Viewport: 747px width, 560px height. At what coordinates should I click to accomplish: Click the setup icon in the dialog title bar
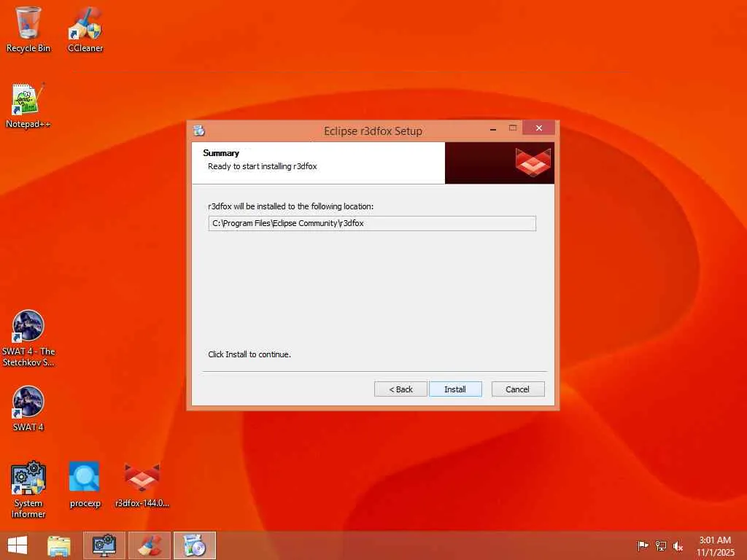[199, 131]
